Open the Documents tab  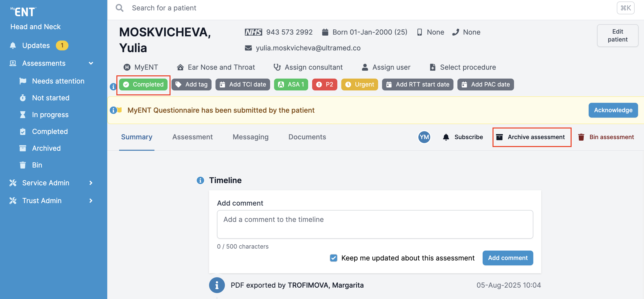pyautogui.click(x=307, y=137)
